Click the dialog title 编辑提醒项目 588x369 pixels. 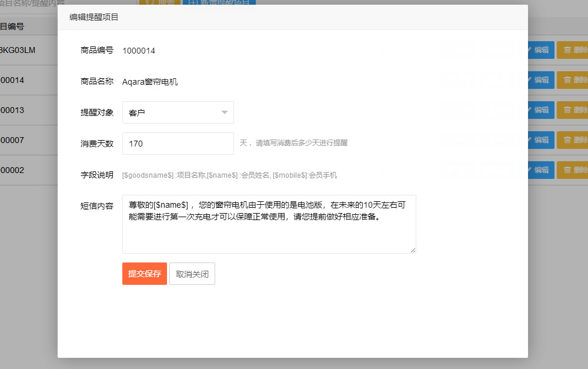click(x=93, y=17)
